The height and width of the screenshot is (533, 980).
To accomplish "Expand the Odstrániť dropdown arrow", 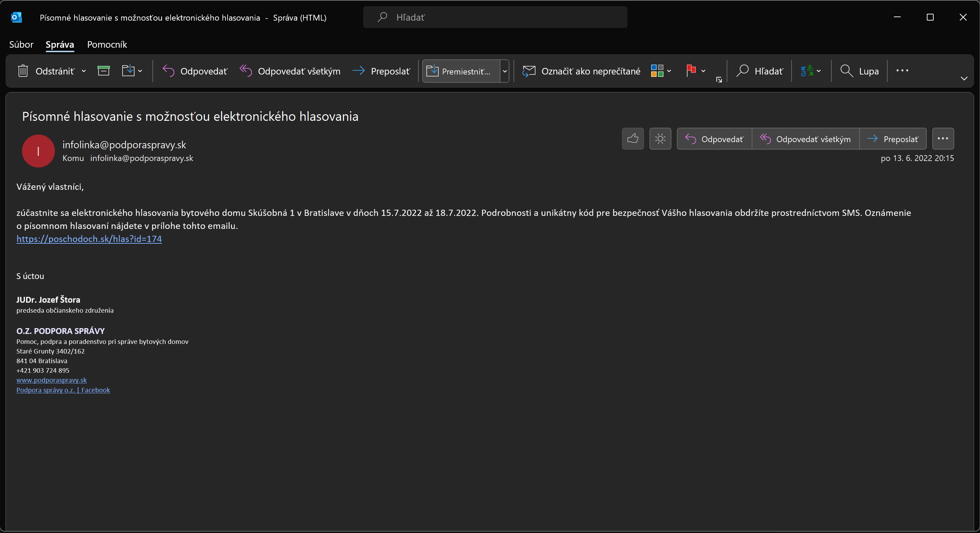I will click(84, 71).
